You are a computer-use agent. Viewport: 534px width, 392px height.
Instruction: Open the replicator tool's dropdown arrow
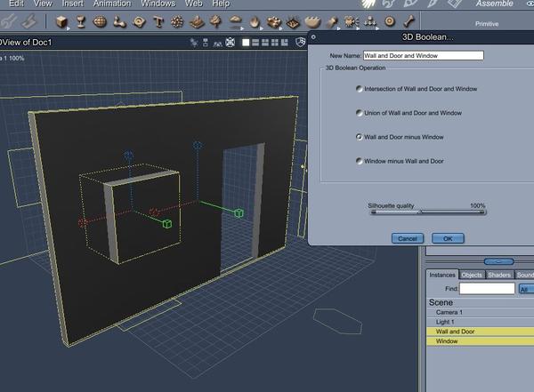pos(280,28)
